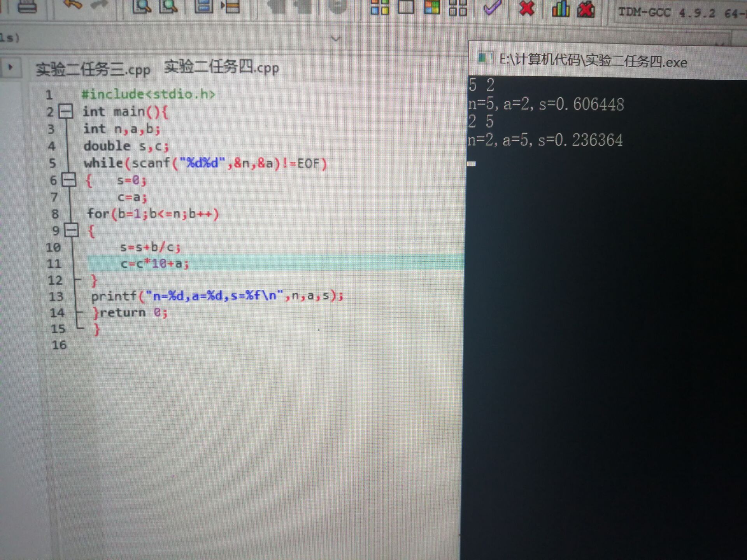Expand the (globals) dropdown chevron
This screenshot has width=747, height=560.
[x=335, y=38]
